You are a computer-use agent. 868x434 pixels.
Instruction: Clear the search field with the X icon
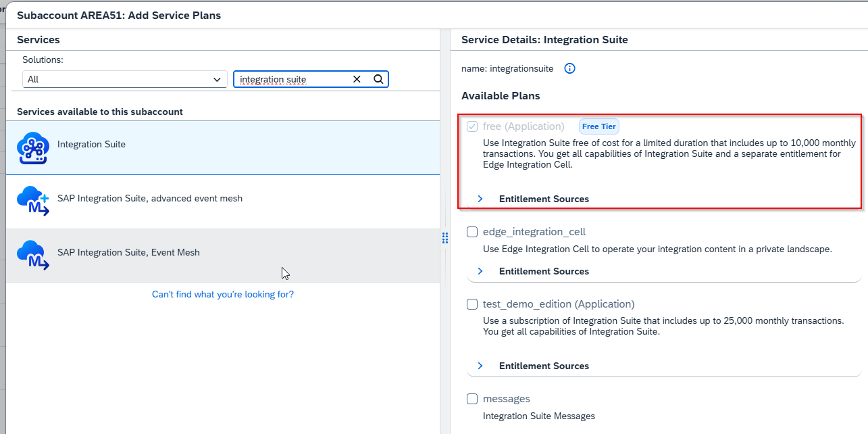[357, 79]
